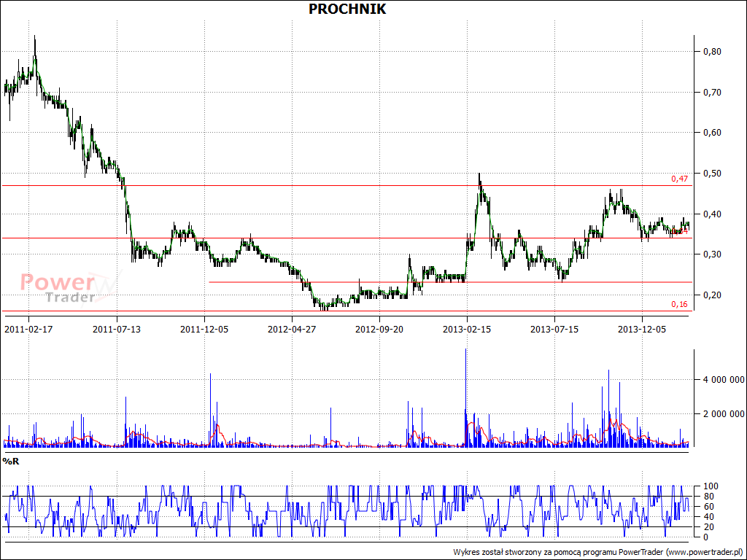747x560 pixels.
Task: Click the 0,30 price axis label
Action: [x=712, y=254]
